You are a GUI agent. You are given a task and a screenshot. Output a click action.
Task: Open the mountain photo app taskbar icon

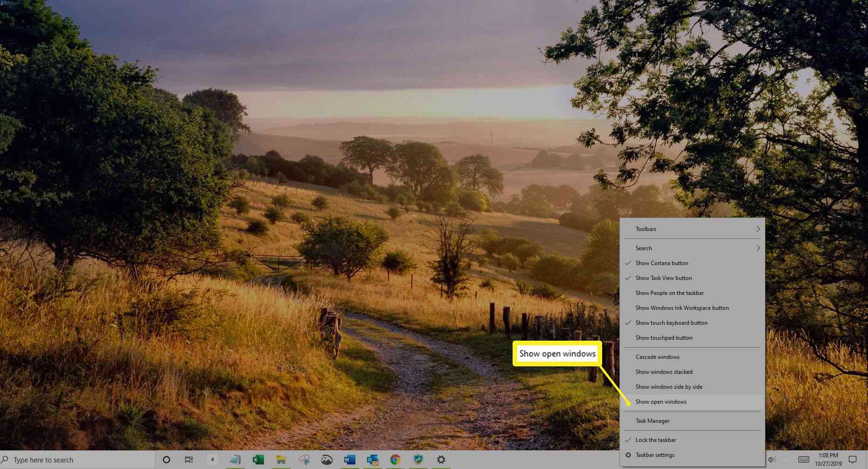tap(326, 460)
